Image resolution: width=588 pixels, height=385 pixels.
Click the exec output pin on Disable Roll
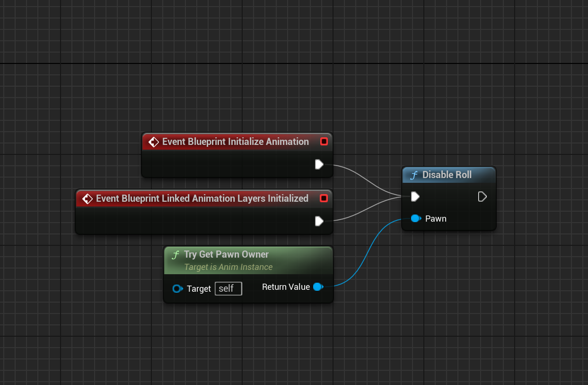[482, 197]
